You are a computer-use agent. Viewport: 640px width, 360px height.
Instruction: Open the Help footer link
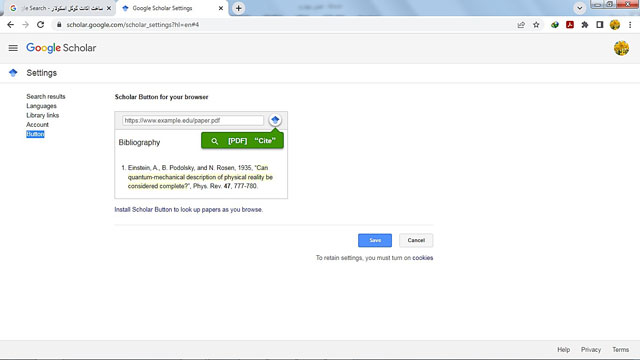563,349
